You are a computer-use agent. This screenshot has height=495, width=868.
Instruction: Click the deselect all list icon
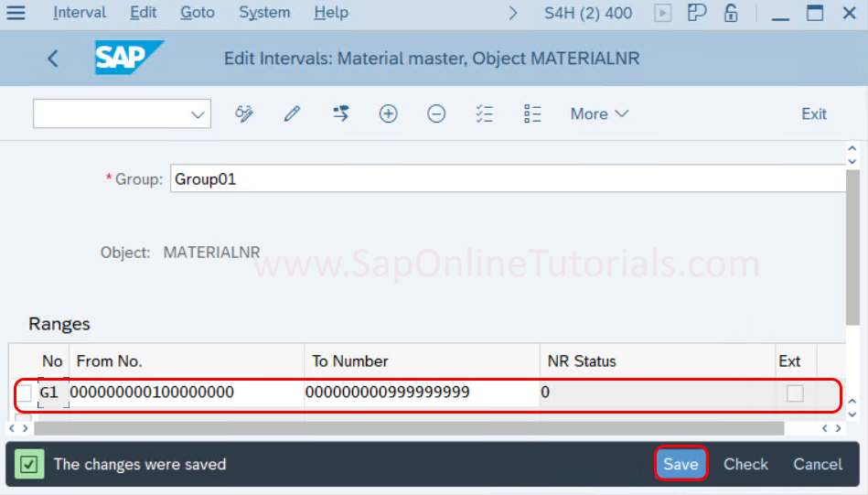pos(532,113)
